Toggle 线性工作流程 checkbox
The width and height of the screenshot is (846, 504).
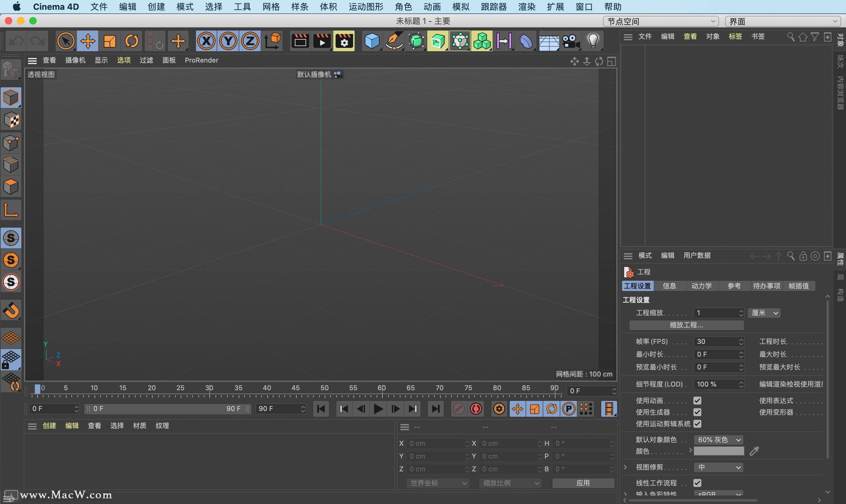point(697,483)
